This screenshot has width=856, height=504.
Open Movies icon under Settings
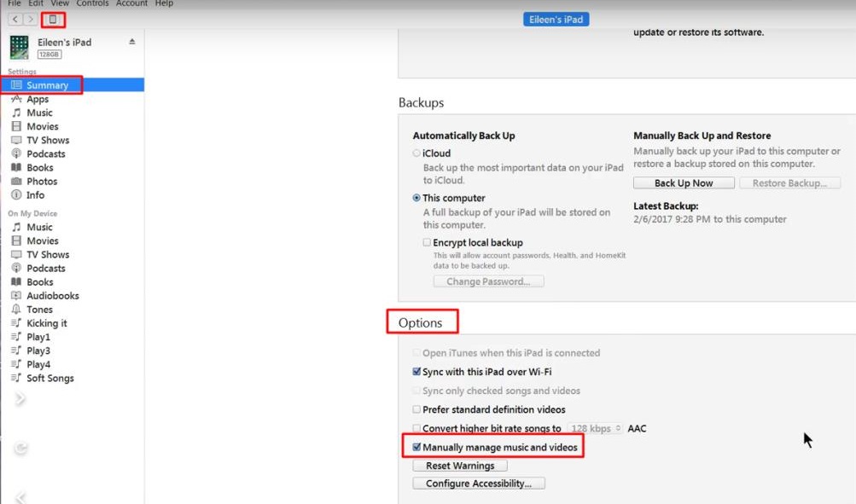[16, 126]
